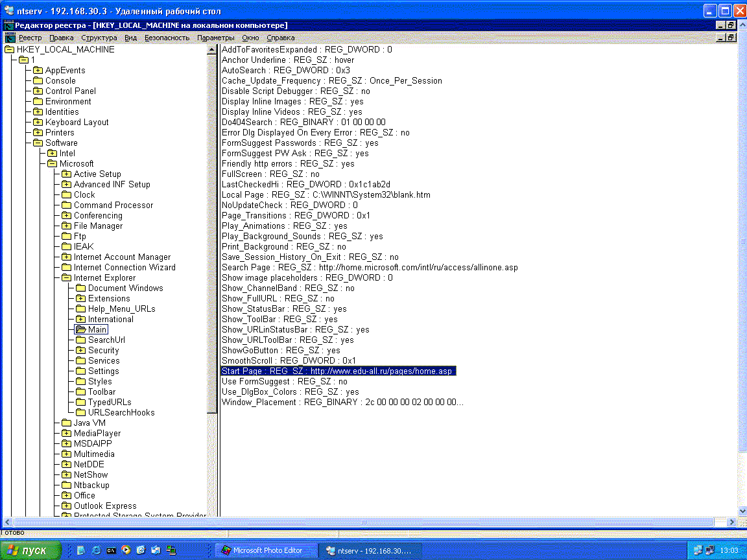Select the Environment folder icon
The width and height of the screenshot is (747, 560).
click(38, 101)
